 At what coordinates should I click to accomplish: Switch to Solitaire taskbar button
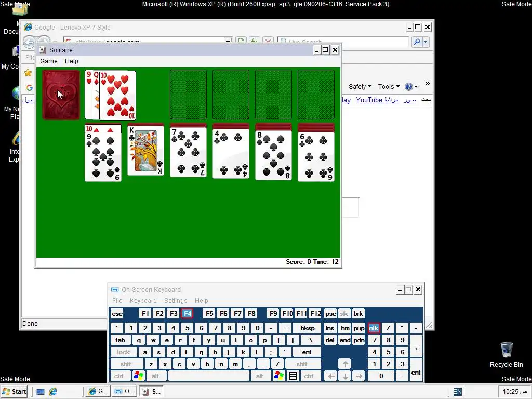(151, 392)
